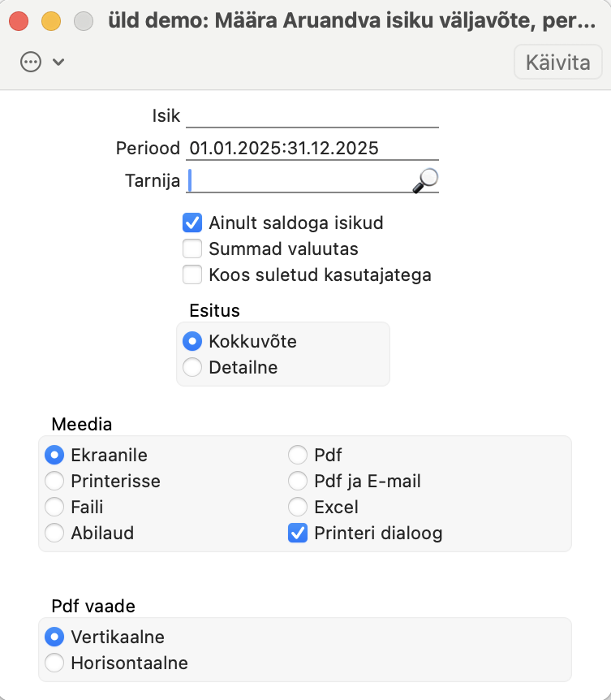Open the magnifier lookup in Tarnija field

click(x=425, y=180)
